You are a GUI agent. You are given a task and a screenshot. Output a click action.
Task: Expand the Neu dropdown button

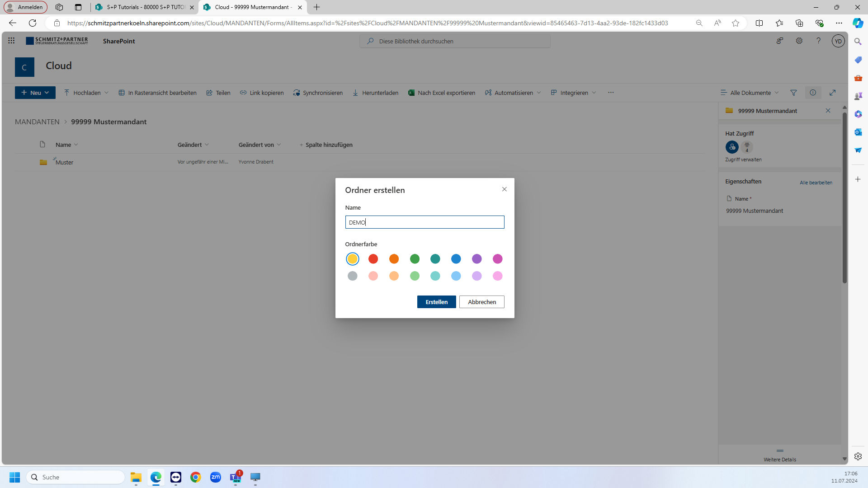pos(35,93)
